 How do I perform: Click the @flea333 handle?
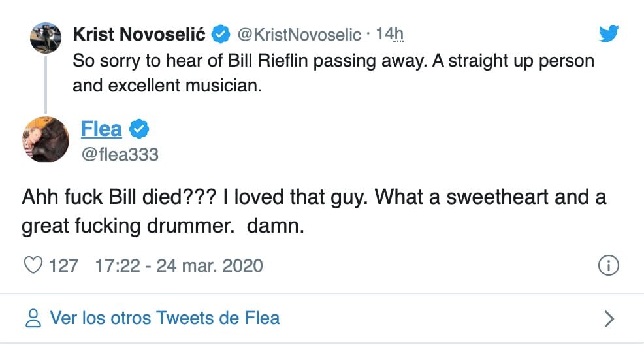(x=120, y=154)
